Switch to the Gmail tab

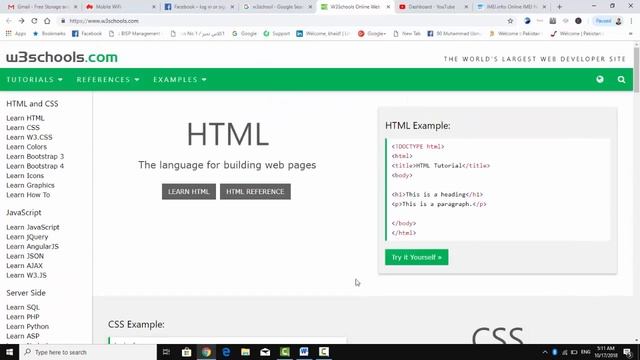[42, 7]
